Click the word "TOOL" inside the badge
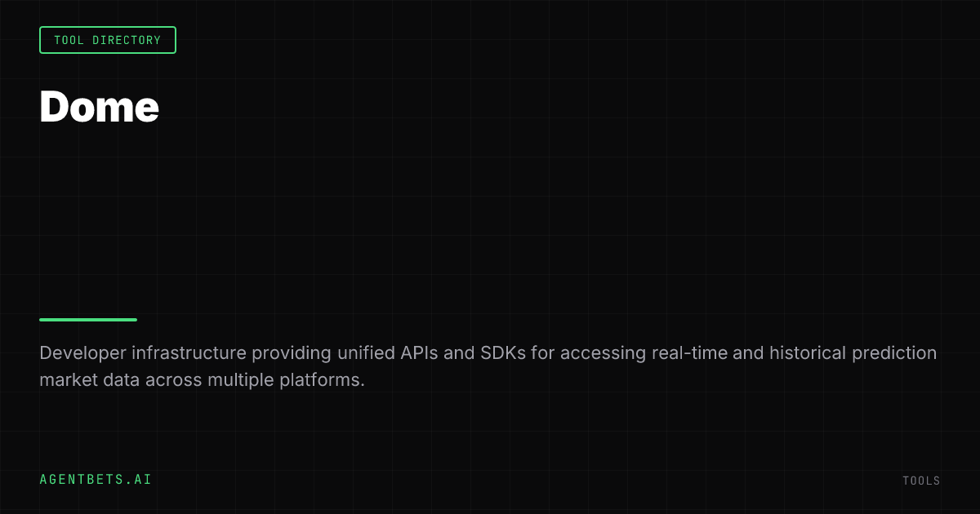This screenshot has width=980, height=514. 69,40
